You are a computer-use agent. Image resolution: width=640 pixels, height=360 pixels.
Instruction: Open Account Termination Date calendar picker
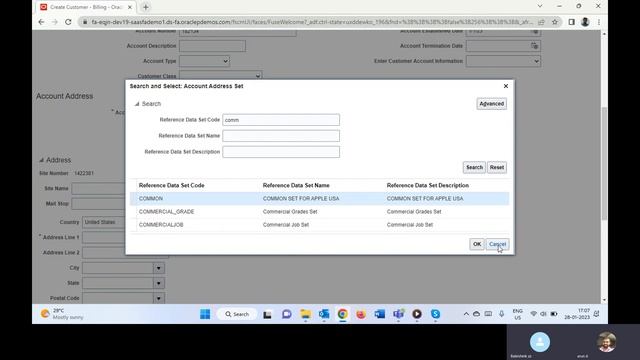[x=534, y=46]
